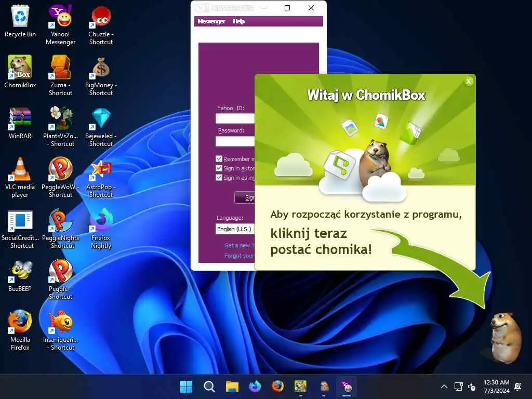Select the PlantsVsZombies shortcut icon
Viewport: 532px width, 399px height.
(60, 126)
